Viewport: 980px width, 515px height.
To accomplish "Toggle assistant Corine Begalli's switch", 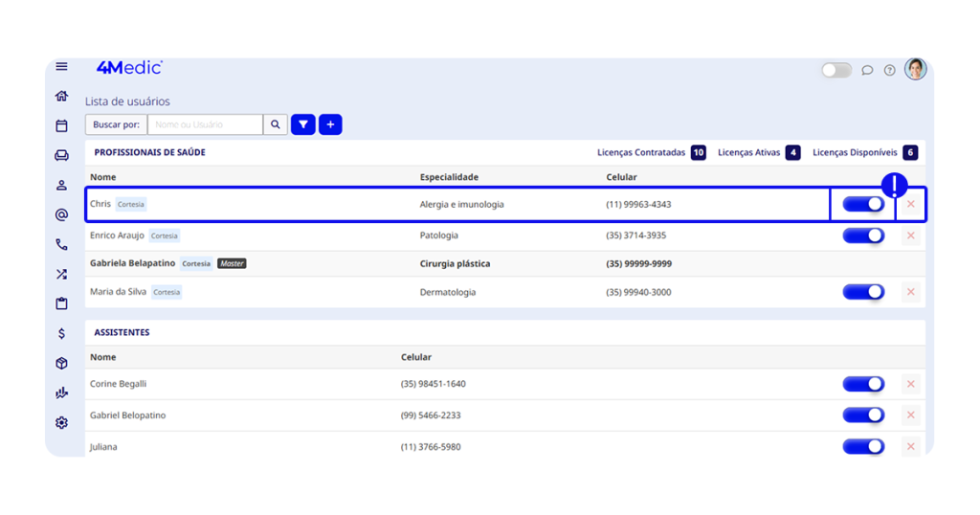I will pyautogui.click(x=862, y=384).
